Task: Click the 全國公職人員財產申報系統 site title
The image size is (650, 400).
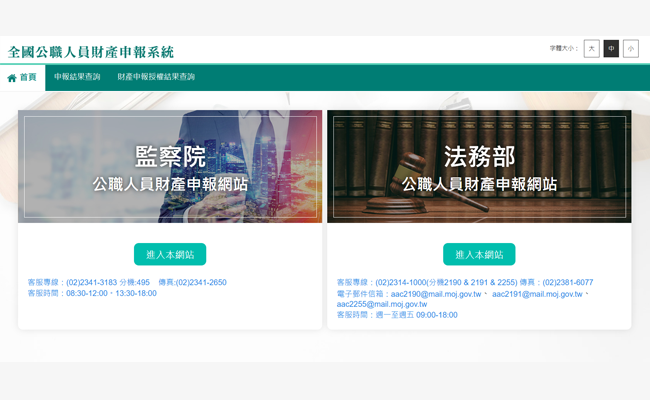Action: click(91, 51)
